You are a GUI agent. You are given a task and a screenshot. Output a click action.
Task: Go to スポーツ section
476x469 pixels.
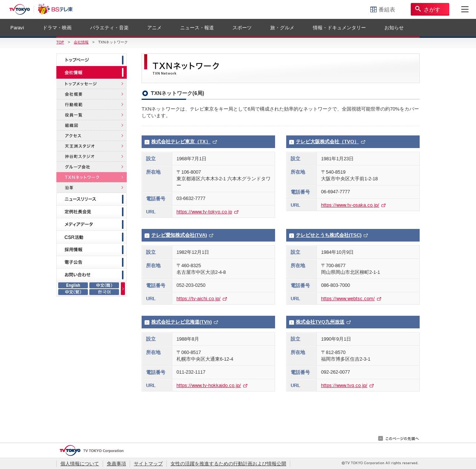point(242,28)
